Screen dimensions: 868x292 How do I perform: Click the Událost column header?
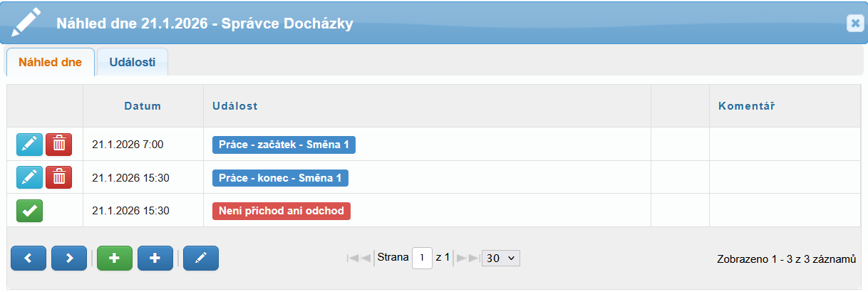point(235,106)
